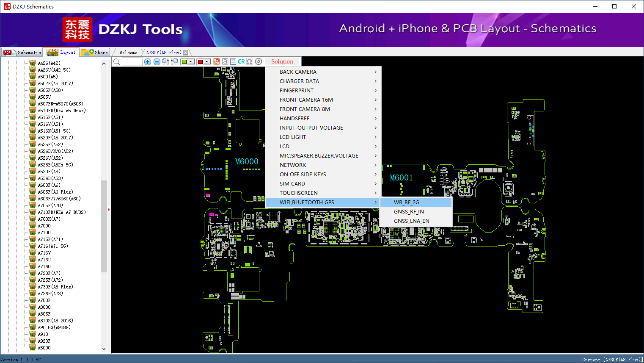Close the A730F(A8 Plus) document tab
Viewport: 644px width, 363px height.
point(185,53)
